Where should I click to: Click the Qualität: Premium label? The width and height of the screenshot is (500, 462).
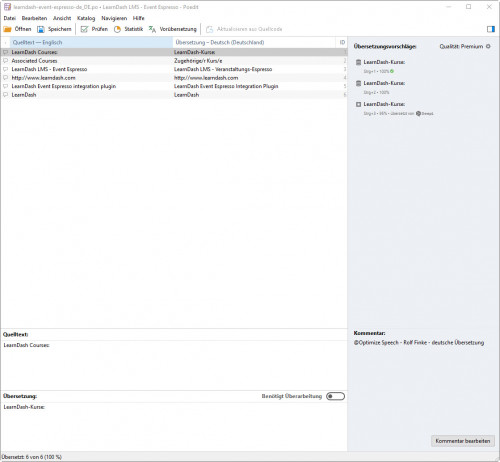tap(461, 46)
